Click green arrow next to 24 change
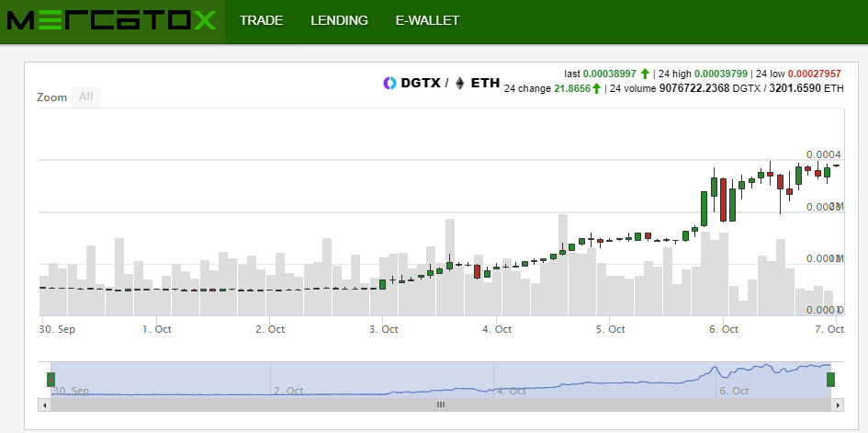This screenshot has width=868, height=433. coord(597,88)
